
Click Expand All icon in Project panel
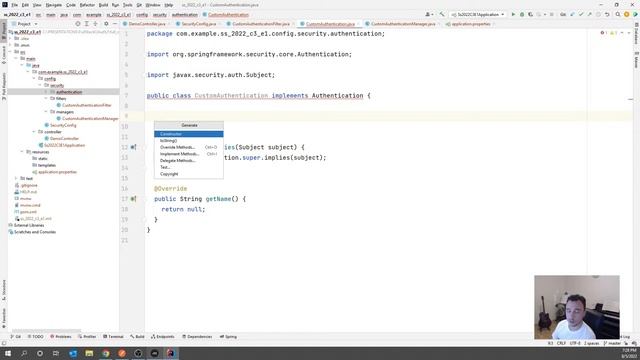click(87, 24)
